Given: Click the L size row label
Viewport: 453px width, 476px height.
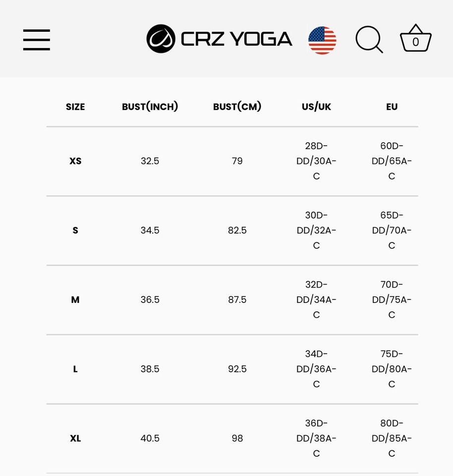Looking at the screenshot, I should pyautogui.click(x=75, y=369).
